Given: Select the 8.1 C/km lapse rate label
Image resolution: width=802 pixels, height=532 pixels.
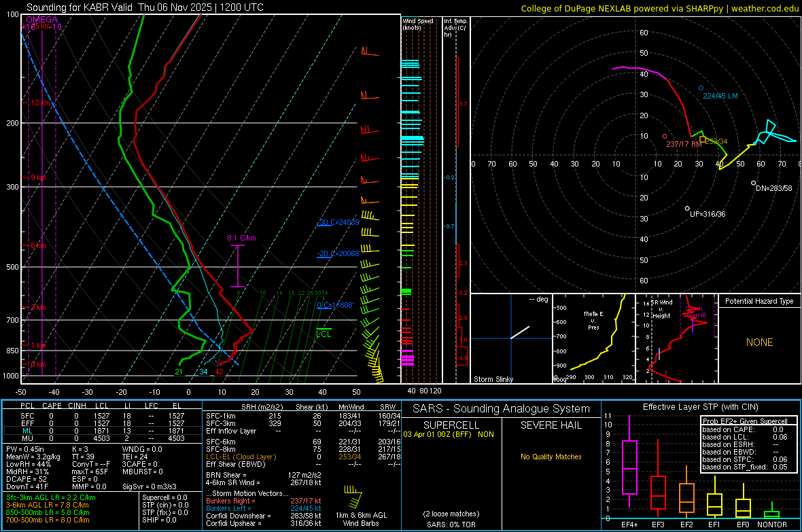Looking at the screenshot, I should (241, 238).
